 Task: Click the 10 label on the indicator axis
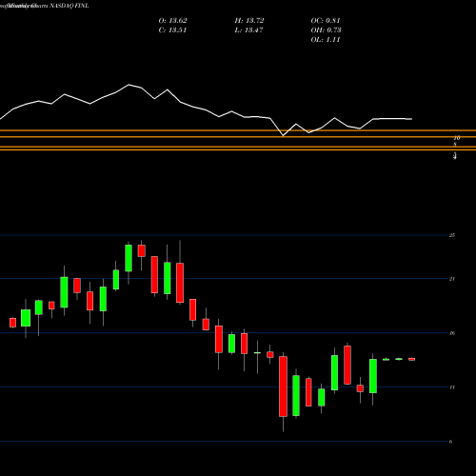[x=457, y=138]
